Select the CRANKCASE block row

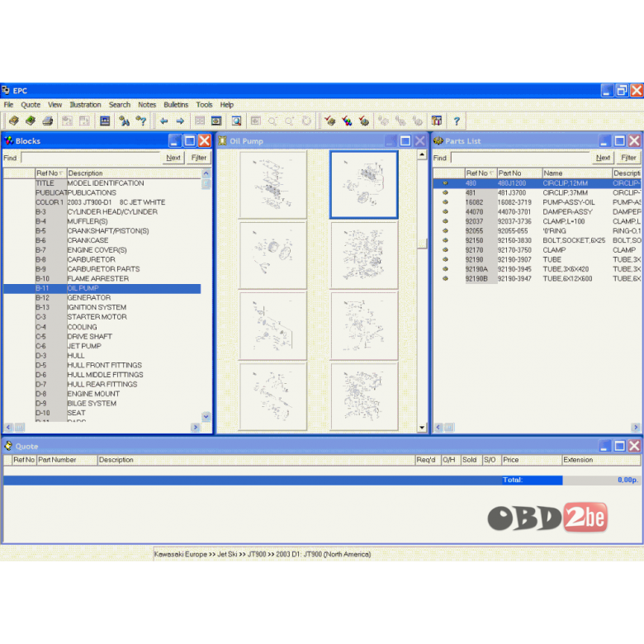(102, 240)
